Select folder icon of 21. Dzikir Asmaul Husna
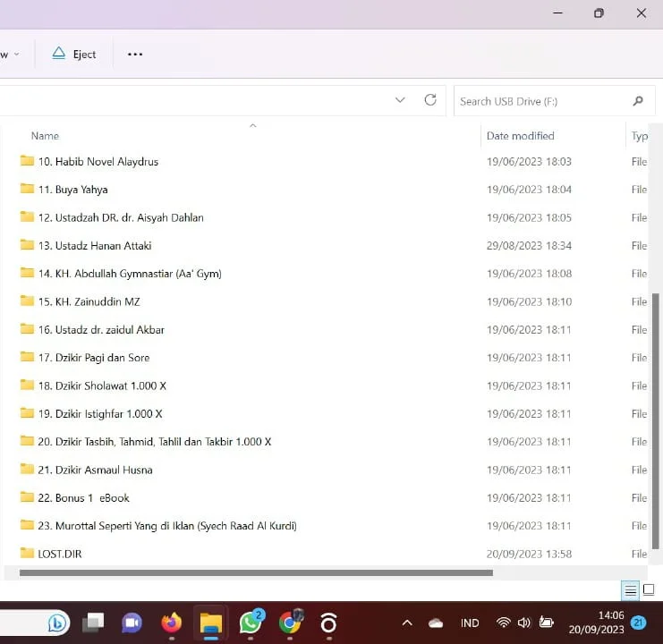 pyautogui.click(x=27, y=469)
